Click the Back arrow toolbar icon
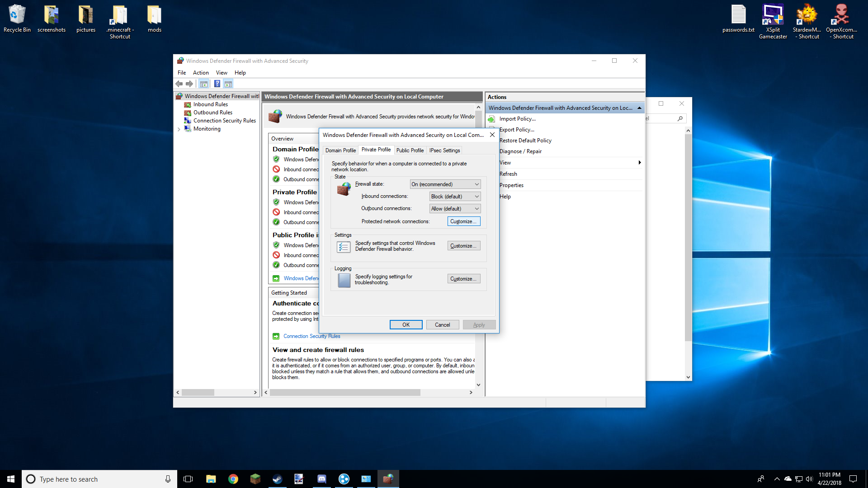 (179, 84)
